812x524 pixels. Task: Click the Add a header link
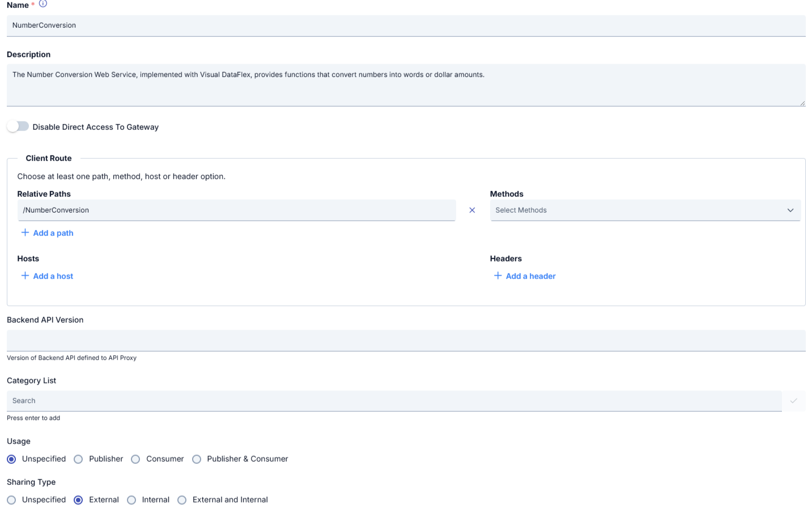click(530, 276)
